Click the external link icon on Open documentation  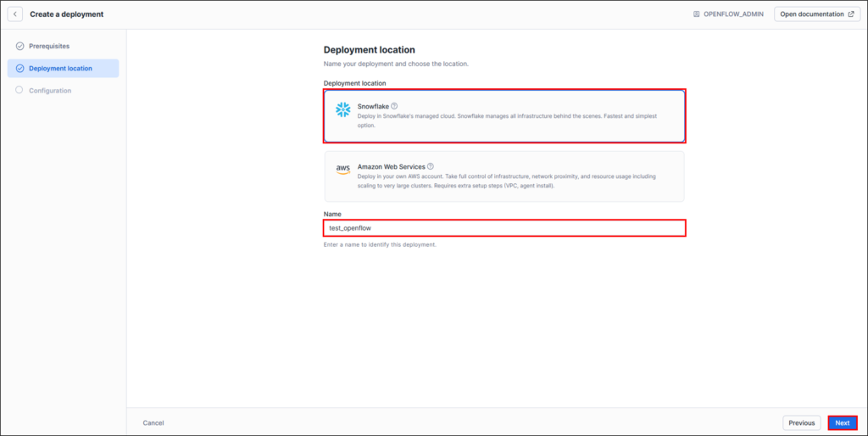851,14
